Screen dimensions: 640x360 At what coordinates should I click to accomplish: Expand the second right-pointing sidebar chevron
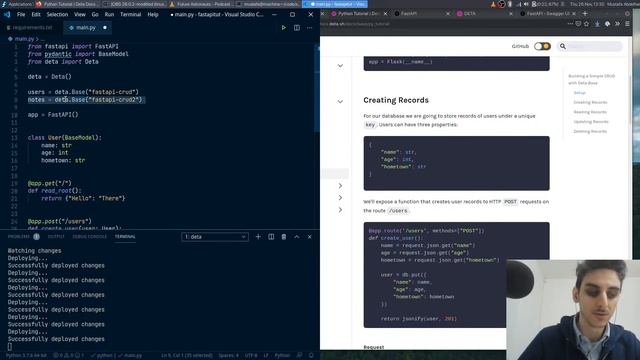(x=340, y=198)
